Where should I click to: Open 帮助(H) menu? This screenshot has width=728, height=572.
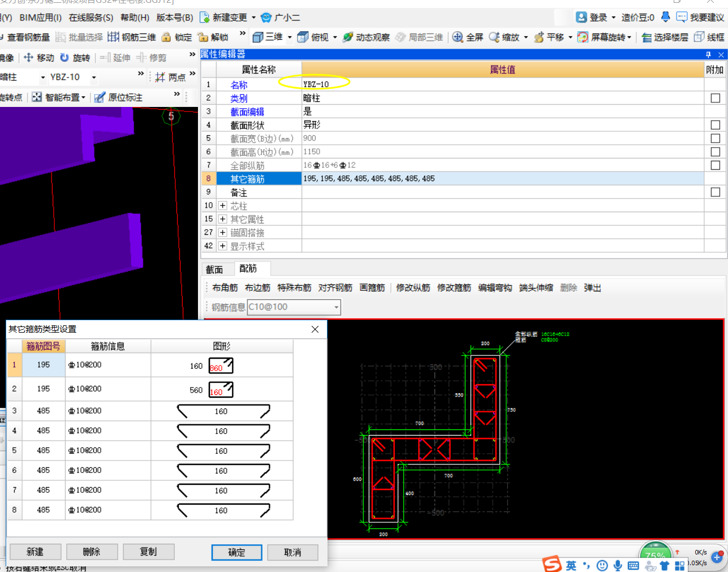point(135,18)
